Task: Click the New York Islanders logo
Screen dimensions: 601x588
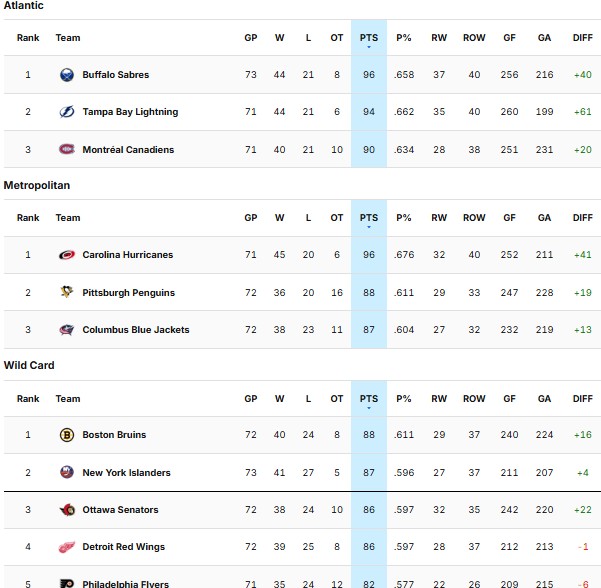Action: pyautogui.click(x=67, y=472)
